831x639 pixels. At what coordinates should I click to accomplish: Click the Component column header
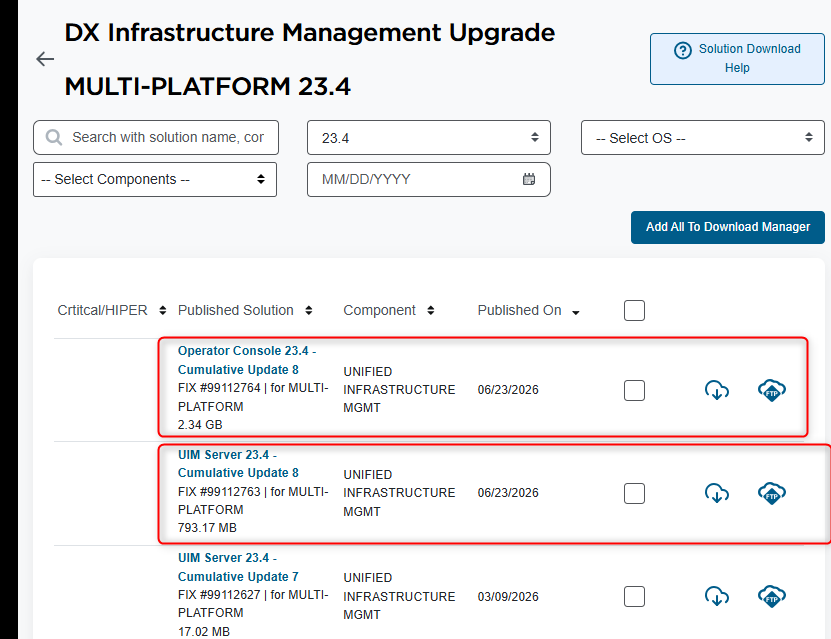tap(379, 310)
